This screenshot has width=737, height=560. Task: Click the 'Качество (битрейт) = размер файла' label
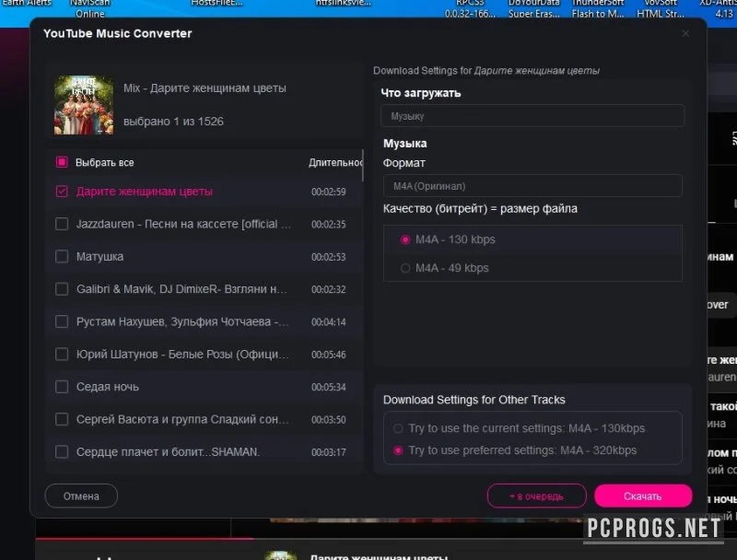(x=480, y=208)
